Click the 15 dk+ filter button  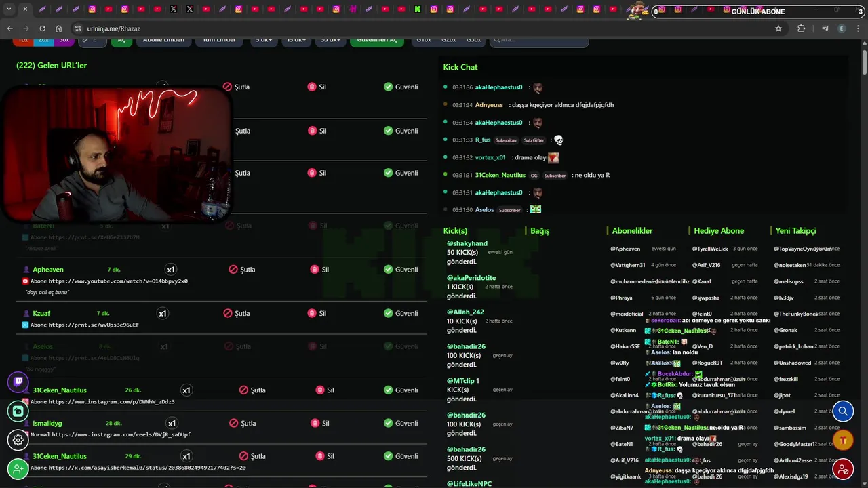pyautogui.click(x=297, y=41)
